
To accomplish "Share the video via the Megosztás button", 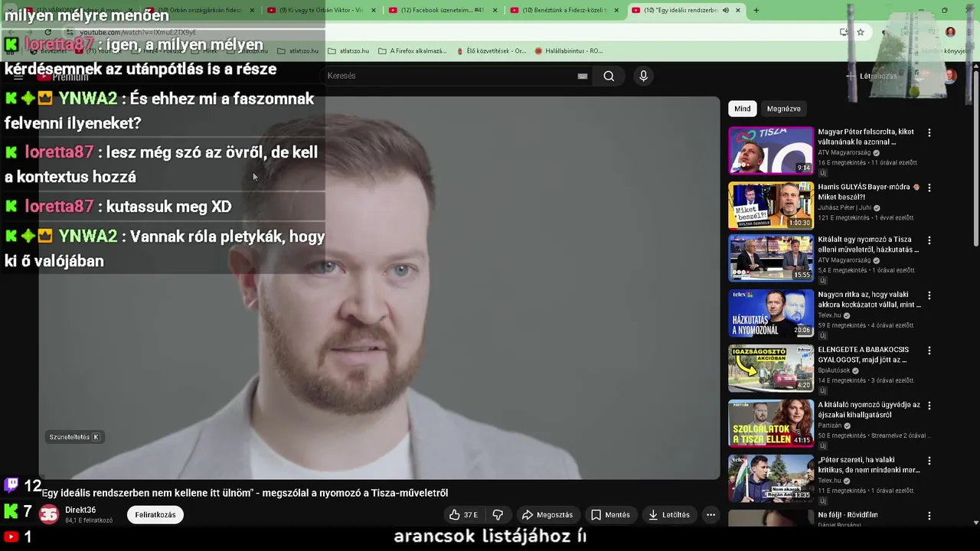I will click(547, 515).
